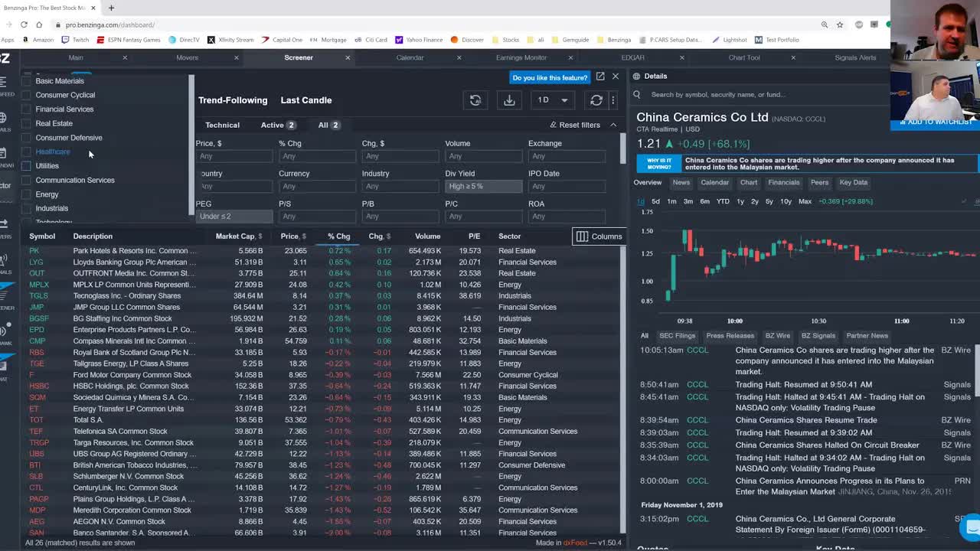Open the Chart Tool tab

[744, 57]
